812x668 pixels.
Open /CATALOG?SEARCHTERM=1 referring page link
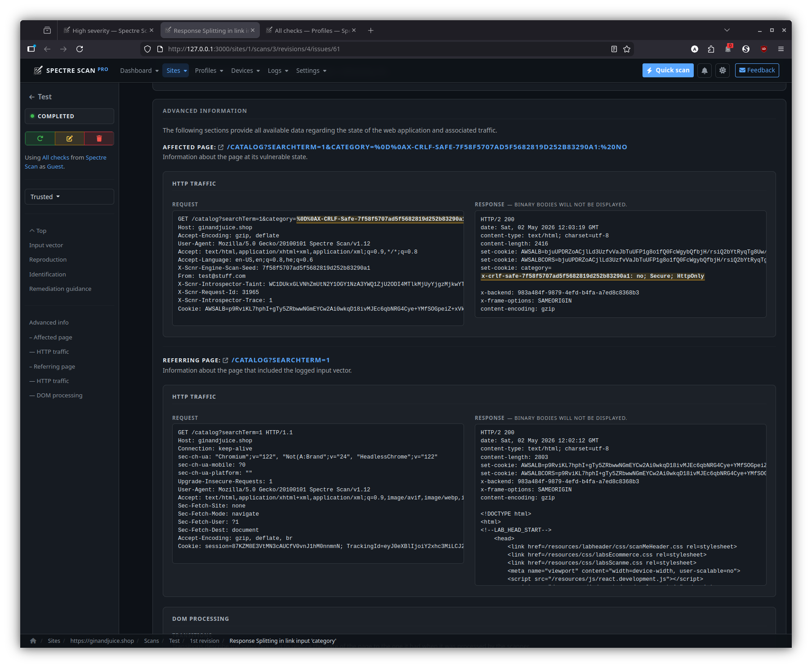[281, 360]
